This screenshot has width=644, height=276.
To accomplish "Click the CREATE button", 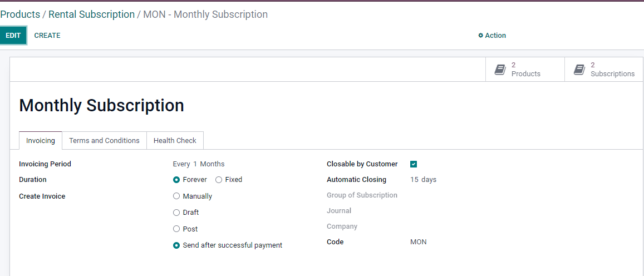I will pos(47,35).
